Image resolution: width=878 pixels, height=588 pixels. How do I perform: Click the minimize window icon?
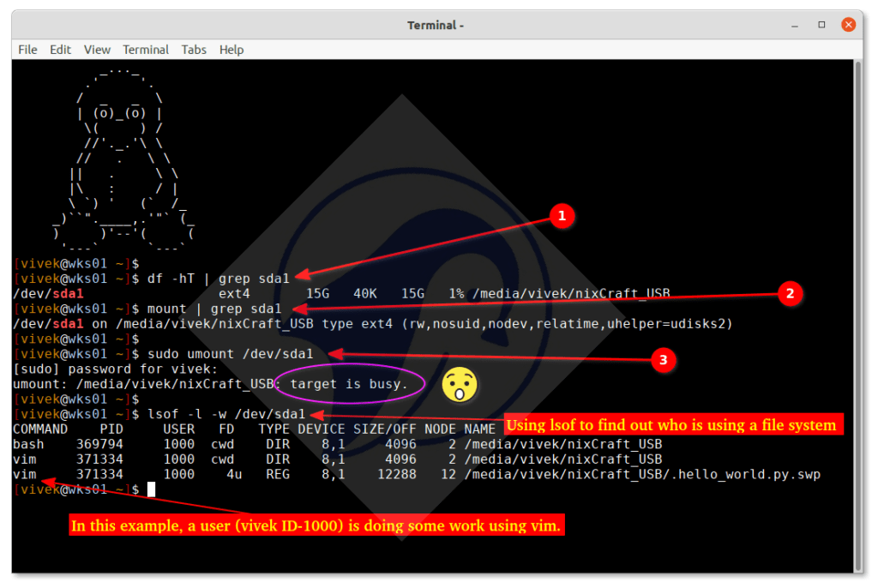[794, 24]
